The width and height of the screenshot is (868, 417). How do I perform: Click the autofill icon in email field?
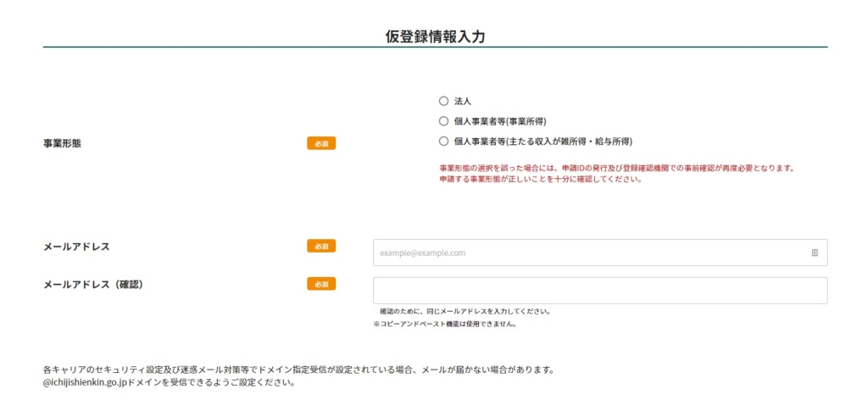point(815,253)
